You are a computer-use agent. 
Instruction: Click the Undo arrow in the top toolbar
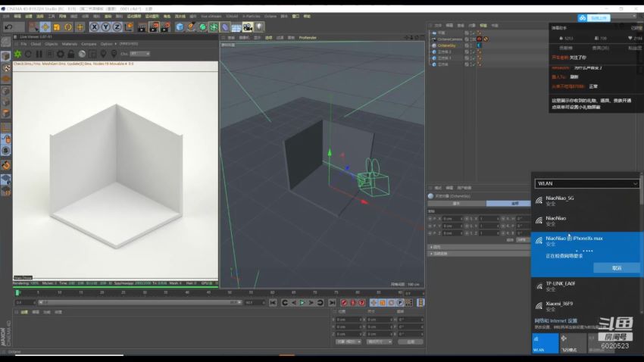click(9, 27)
